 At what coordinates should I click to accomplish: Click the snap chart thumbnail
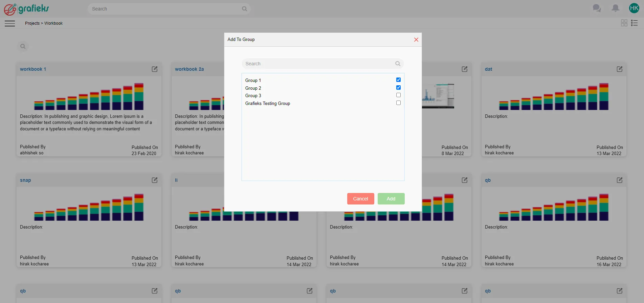pyautogui.click(x=89, y=207)
